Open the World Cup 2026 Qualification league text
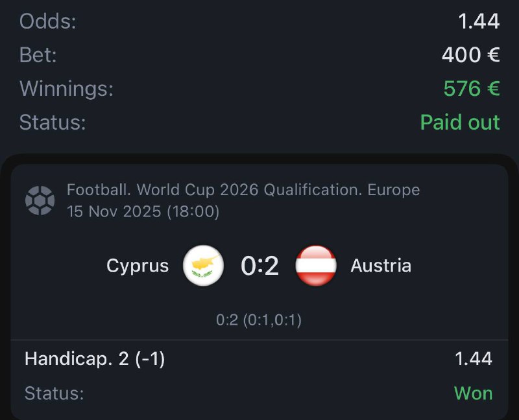Screen dimensions: 519x420 pos(243,190)
